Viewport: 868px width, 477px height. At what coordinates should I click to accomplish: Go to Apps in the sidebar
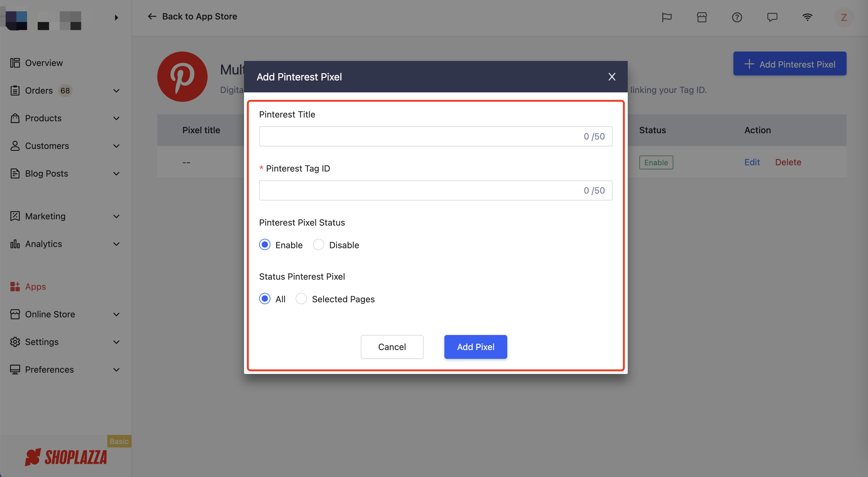click(35, 287)
